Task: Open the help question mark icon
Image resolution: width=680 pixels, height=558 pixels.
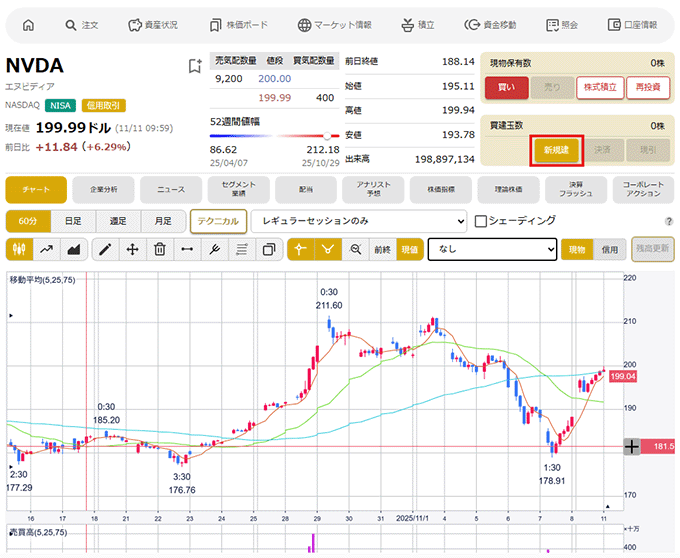Action: click(668, 221)
